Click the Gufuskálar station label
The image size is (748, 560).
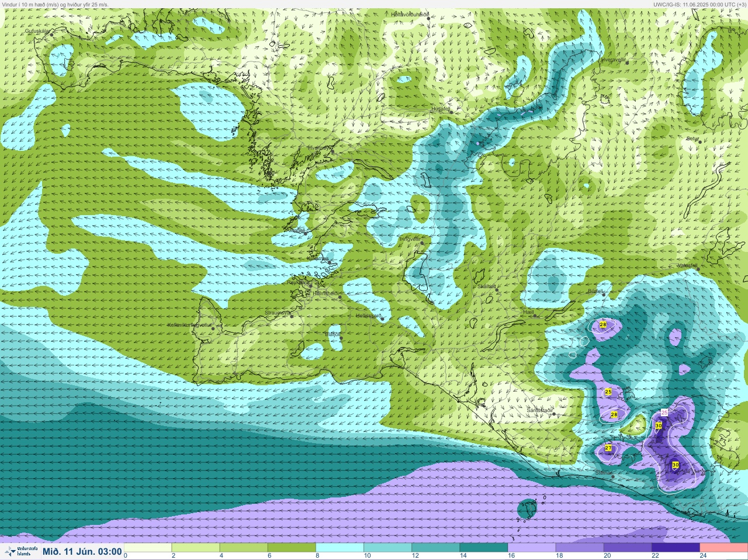point(36,31)
